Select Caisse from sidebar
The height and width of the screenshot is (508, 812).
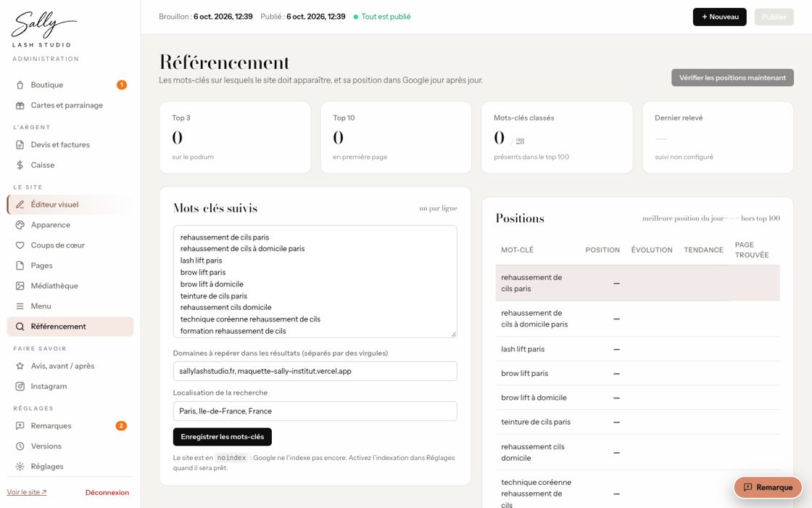click(x=70, y=165)
